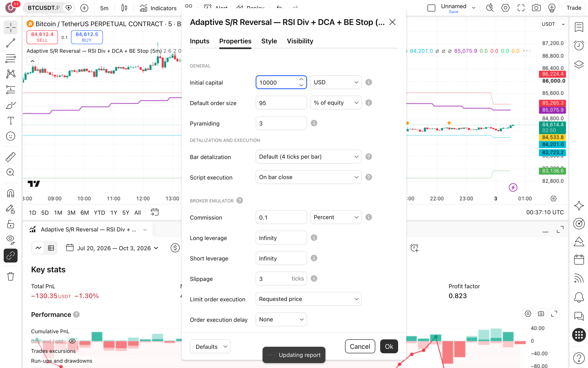Open the alerts clock icon in right sidebar

point(579,46)
